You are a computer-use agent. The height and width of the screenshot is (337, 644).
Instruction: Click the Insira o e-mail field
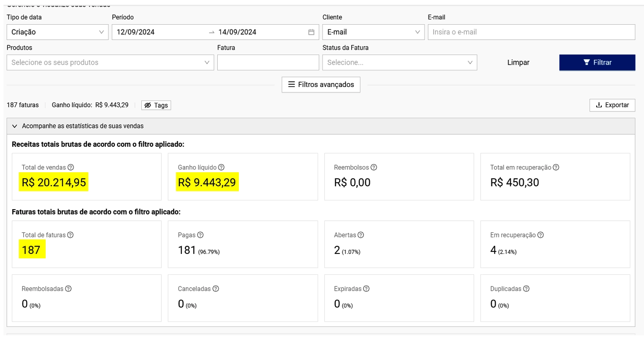[x=532, y=32]
